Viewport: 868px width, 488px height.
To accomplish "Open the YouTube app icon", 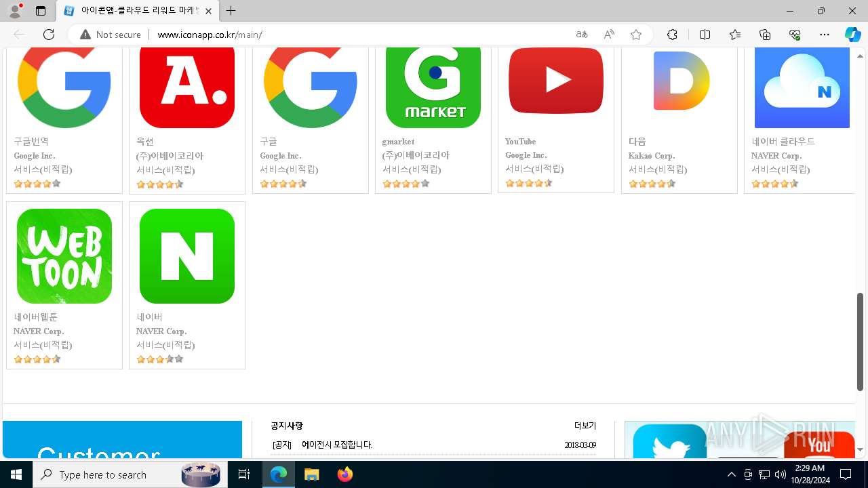I will [x=556, y=81].
